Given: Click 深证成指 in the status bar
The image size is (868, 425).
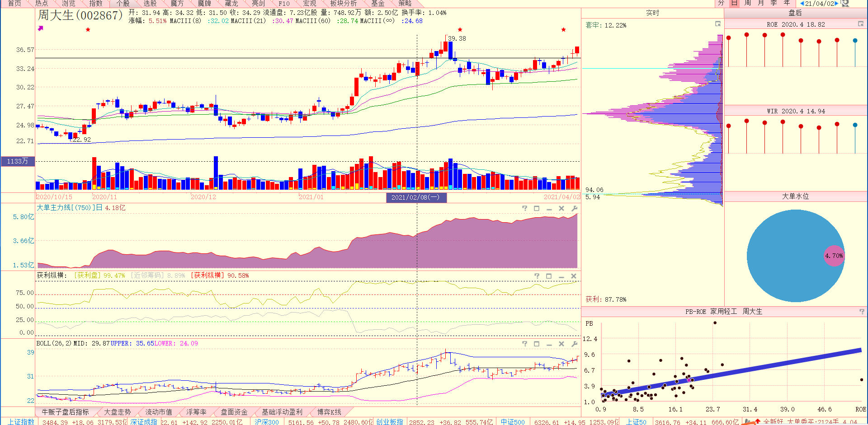Looking at the screenshot, I should 144,422.
